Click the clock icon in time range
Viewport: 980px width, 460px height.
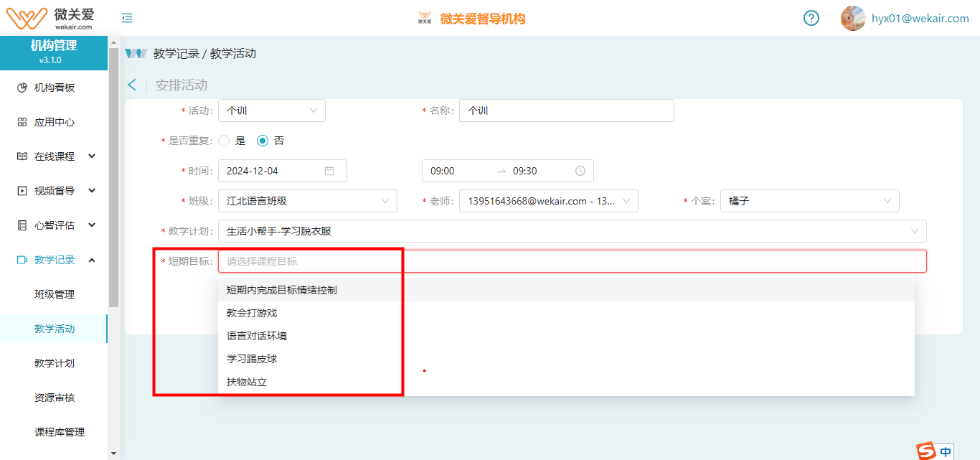[580, 171]
